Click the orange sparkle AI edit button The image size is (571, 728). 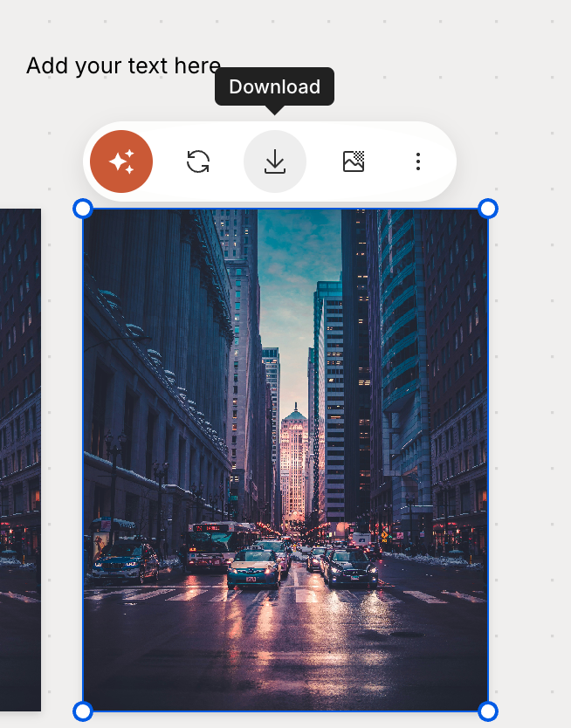coord(121,161)
